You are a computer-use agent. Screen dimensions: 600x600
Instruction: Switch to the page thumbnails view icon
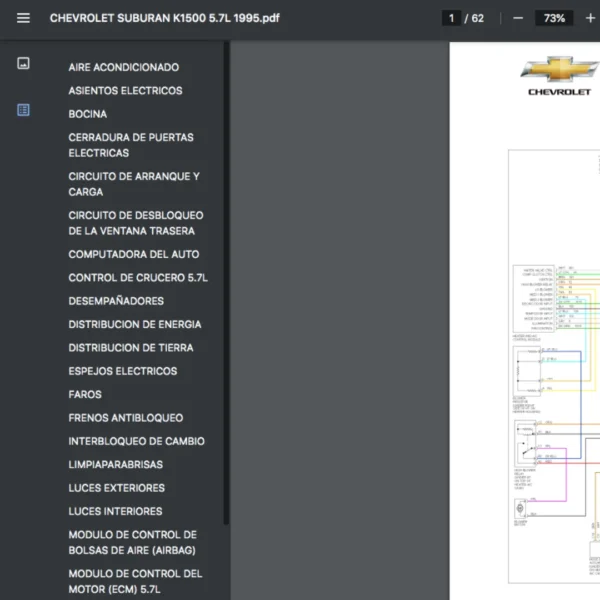point(23,63)
